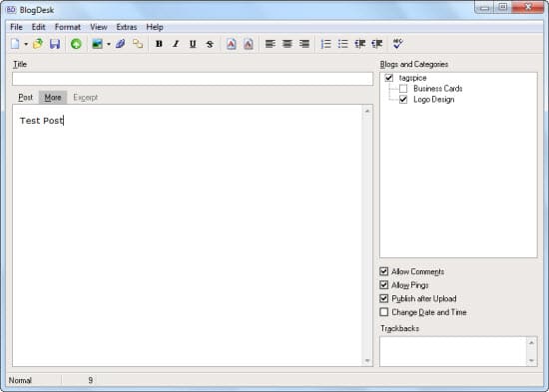Viewport: 549px width, 392px height.
Task: Toggle the Allow Comments checkbox
Action: pyautogui.click(x=383, y=271)
